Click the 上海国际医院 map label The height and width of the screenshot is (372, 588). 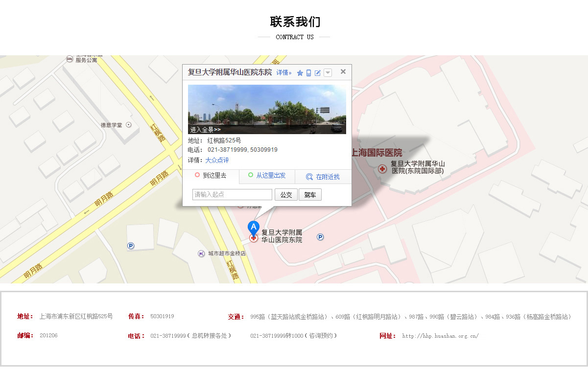376,153
